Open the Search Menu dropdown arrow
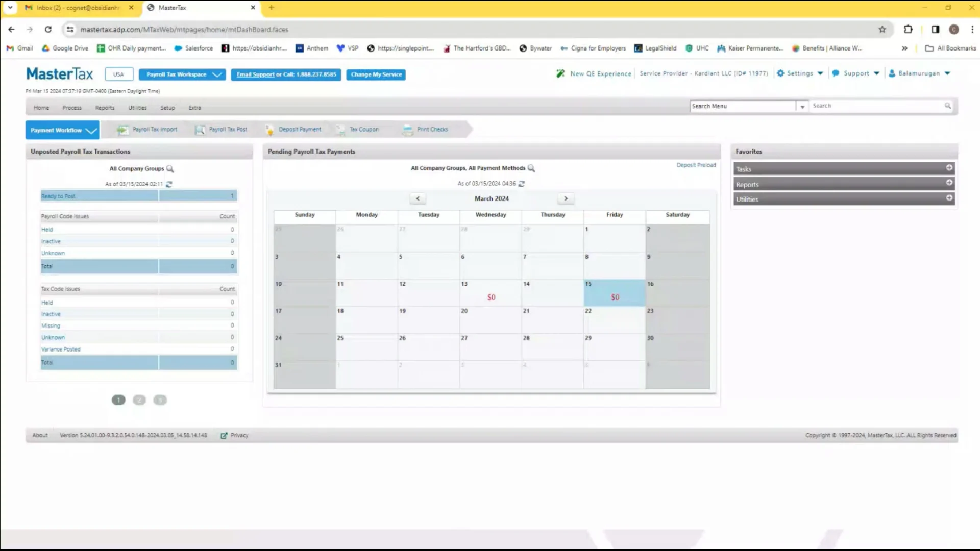Screen dimensions: 980x551 802,106
